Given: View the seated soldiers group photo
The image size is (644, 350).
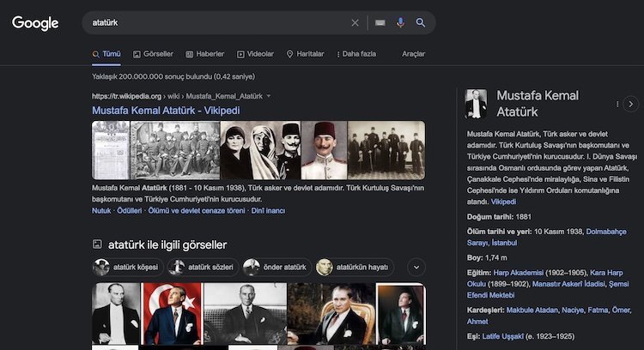Looking at the screenshot, I should point(175,150).
